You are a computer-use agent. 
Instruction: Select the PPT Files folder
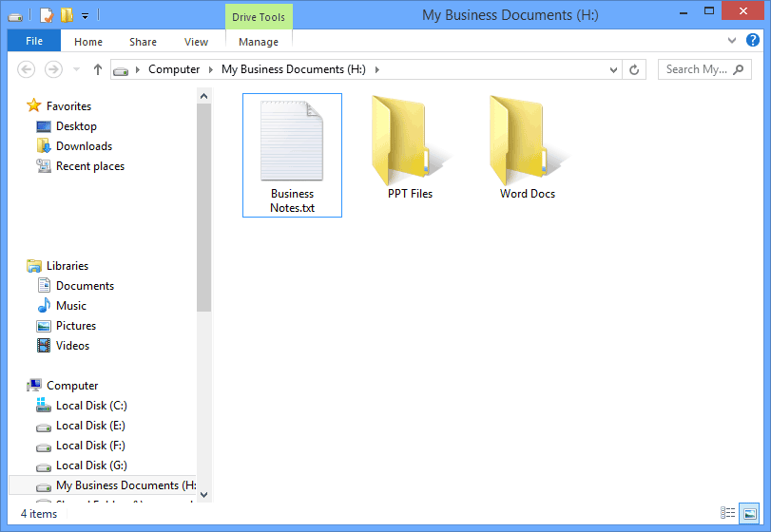(x=410, y=147)
